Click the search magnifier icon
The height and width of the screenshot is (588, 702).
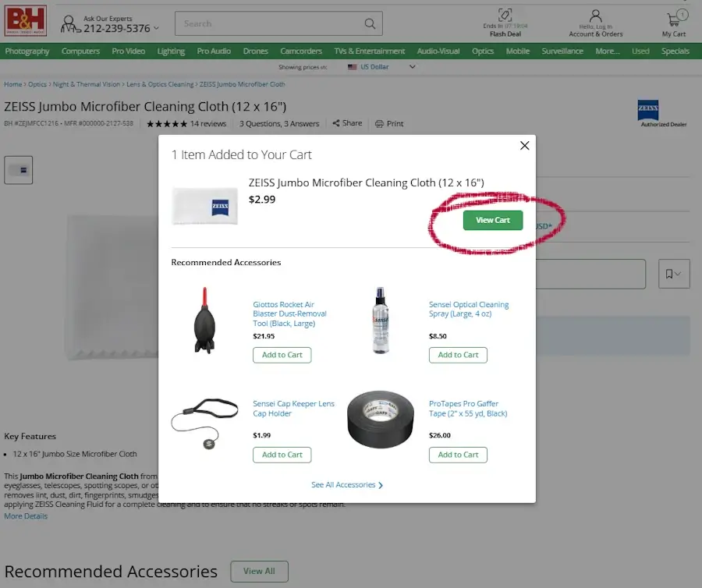[370, 23]
